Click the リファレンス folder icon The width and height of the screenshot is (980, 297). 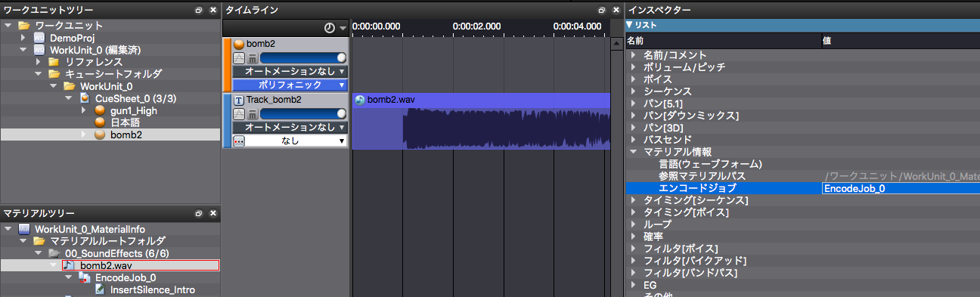pyautogui.click(x=54, y=62)
